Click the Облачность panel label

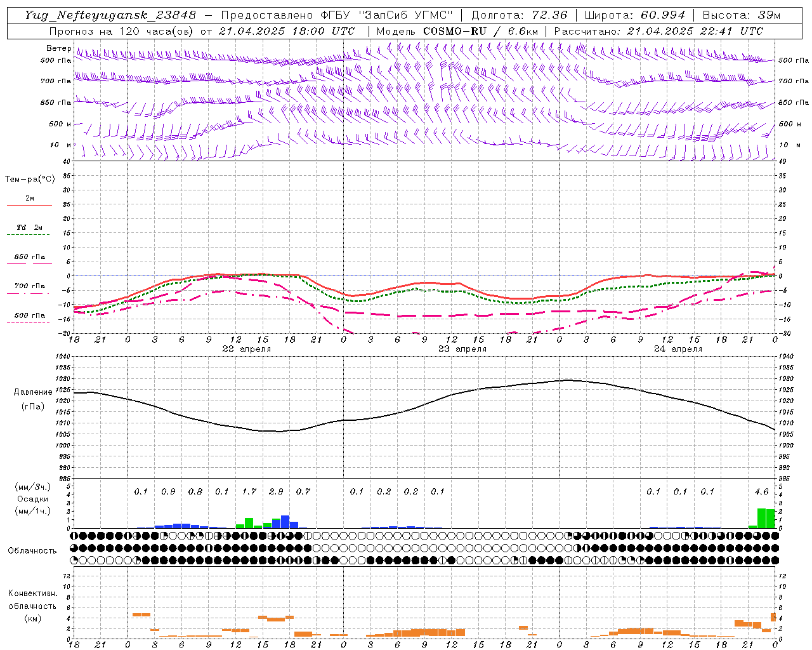tap(32, 550)
